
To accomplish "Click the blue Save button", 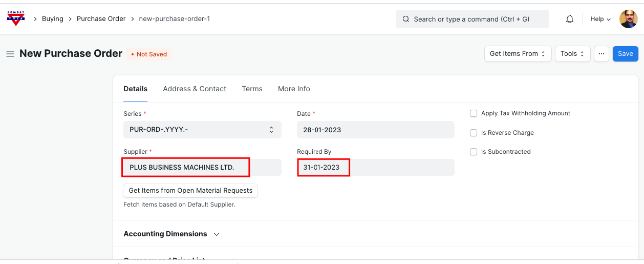I will coord(625,54).
